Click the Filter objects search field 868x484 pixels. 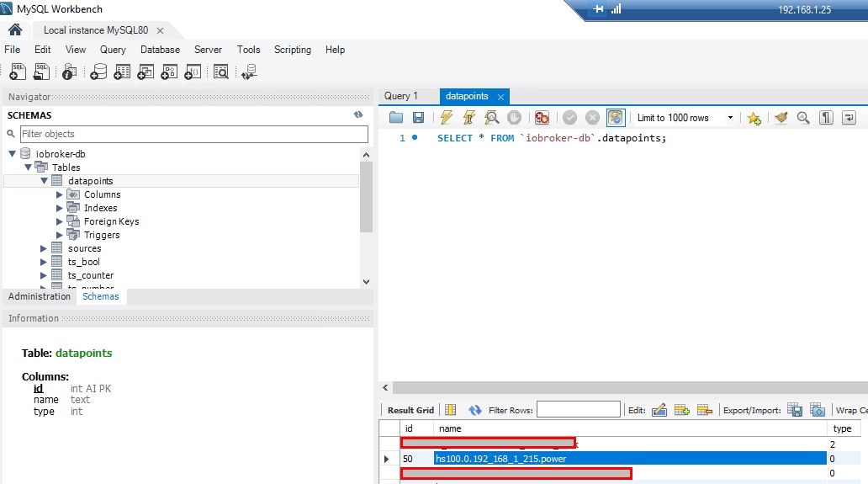click(x=193, y=134)
